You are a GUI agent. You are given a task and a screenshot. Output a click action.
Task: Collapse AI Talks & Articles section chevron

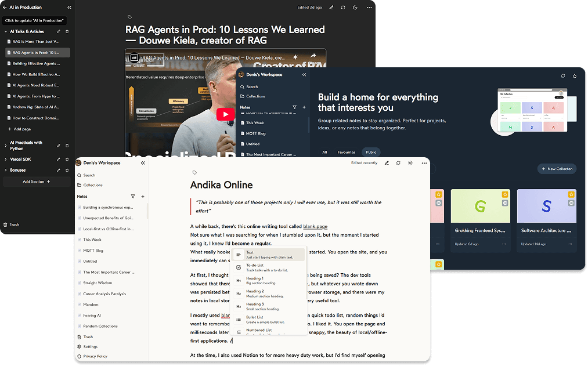(x=6, y=31)
